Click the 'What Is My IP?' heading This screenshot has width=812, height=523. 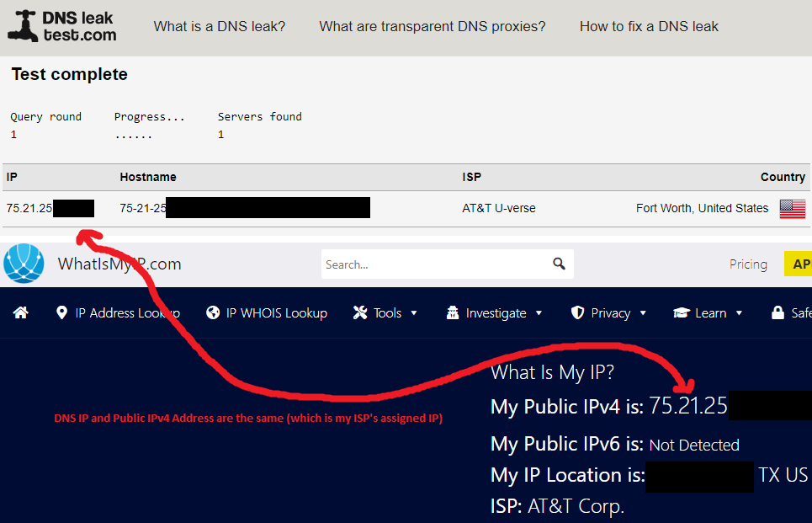click(552, 372)
